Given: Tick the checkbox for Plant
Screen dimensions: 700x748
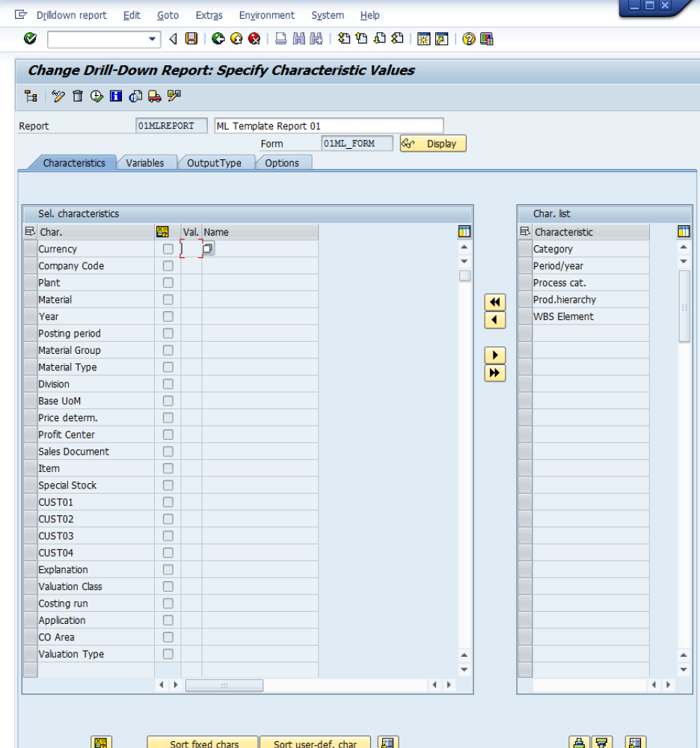Looking at the screenshot, I should (x=168, y=283).
